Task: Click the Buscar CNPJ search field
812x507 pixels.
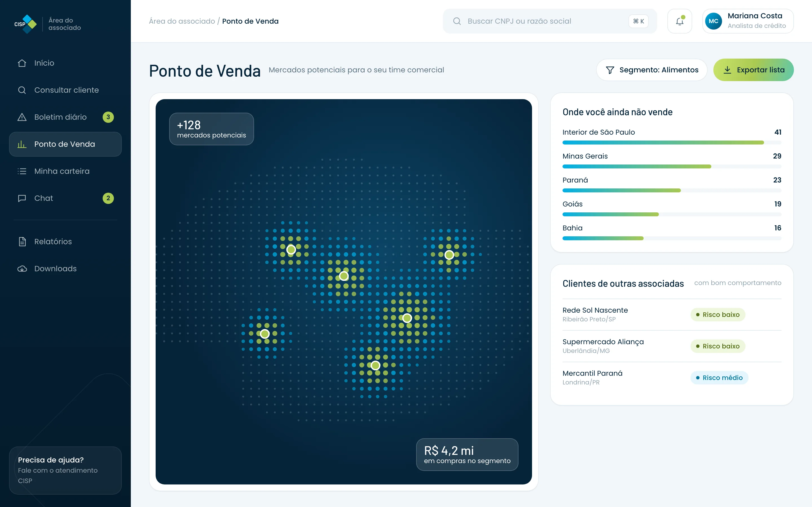Action: (x=550, y=21)
